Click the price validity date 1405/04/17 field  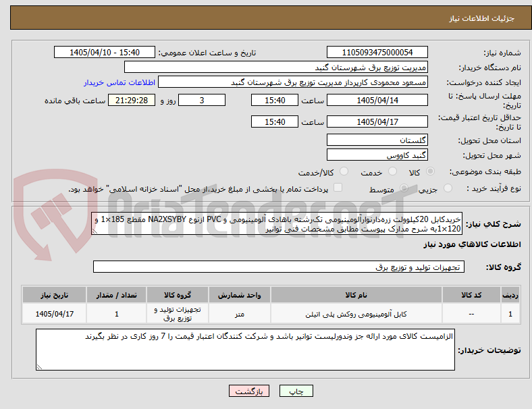coord(377,121)
